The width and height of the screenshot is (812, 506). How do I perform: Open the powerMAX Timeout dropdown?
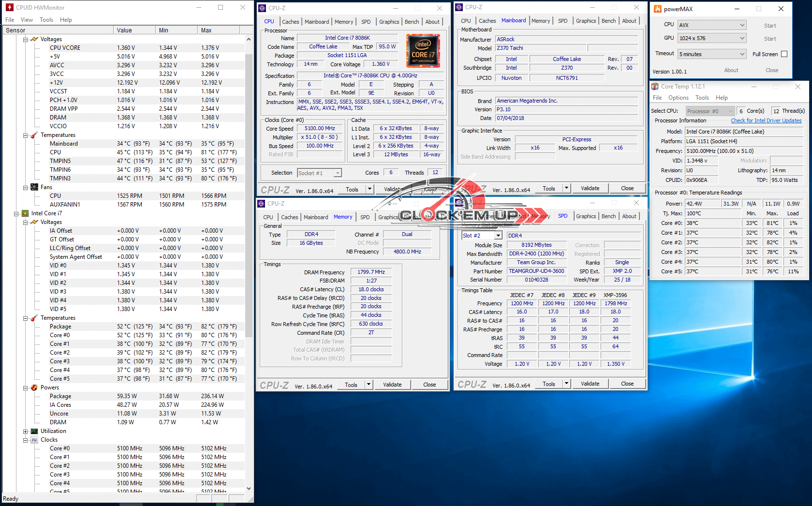[742, 54]
